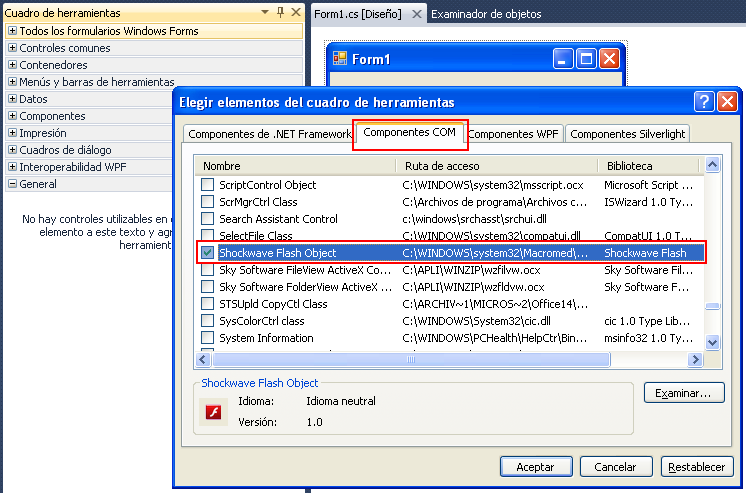This screenshot has width=746, height=493.
Task: Check the System Information checkbox
Action: tap(207, 338)
